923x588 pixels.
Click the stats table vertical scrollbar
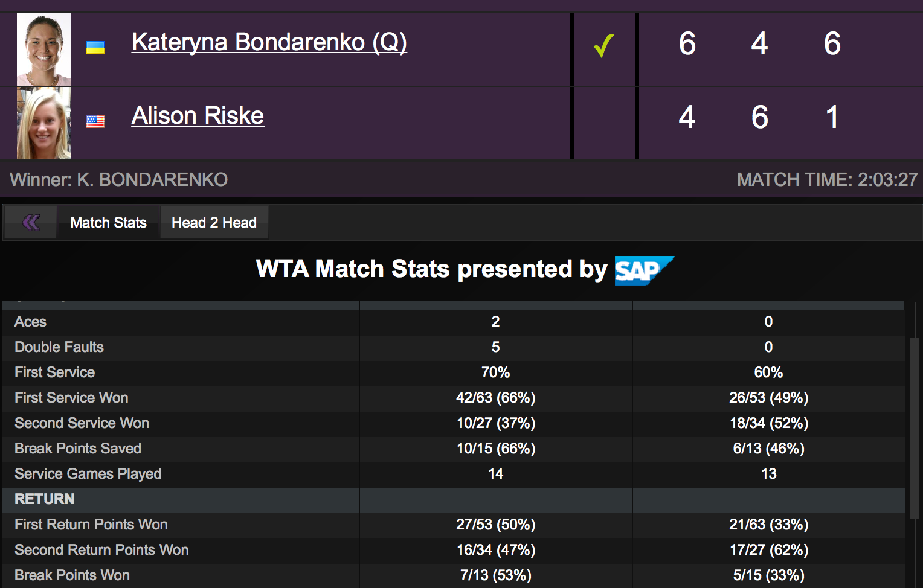point(913,427)
